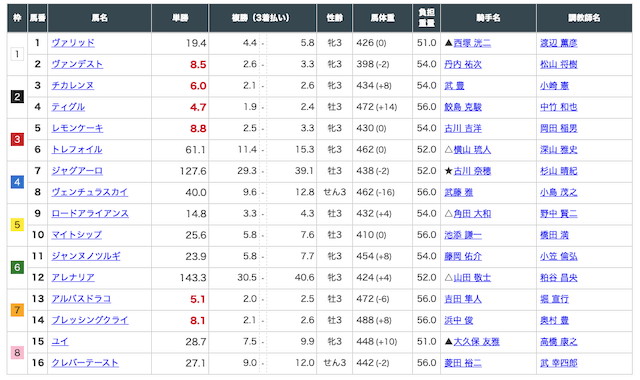Image resolution: width=640 pixels, height=380 pixels.
Task: Click the 馬名 column header
Action: 100,18
